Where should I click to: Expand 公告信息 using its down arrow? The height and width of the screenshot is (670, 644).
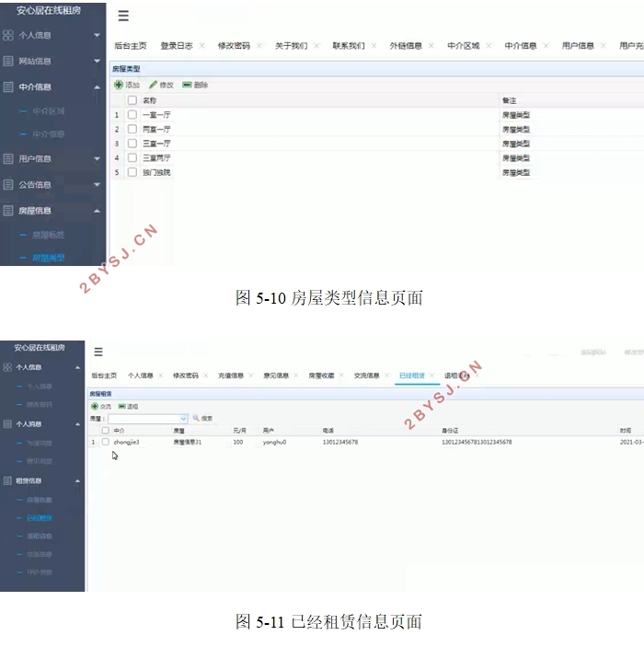pyautogui.click(x=98, y=185)
